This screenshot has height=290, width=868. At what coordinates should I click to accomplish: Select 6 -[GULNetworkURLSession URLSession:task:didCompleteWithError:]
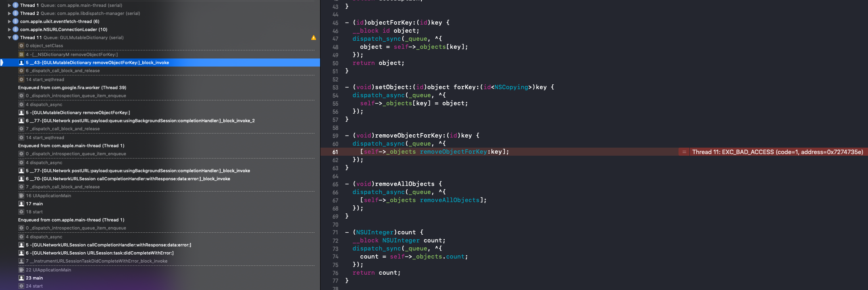[100, 253]
